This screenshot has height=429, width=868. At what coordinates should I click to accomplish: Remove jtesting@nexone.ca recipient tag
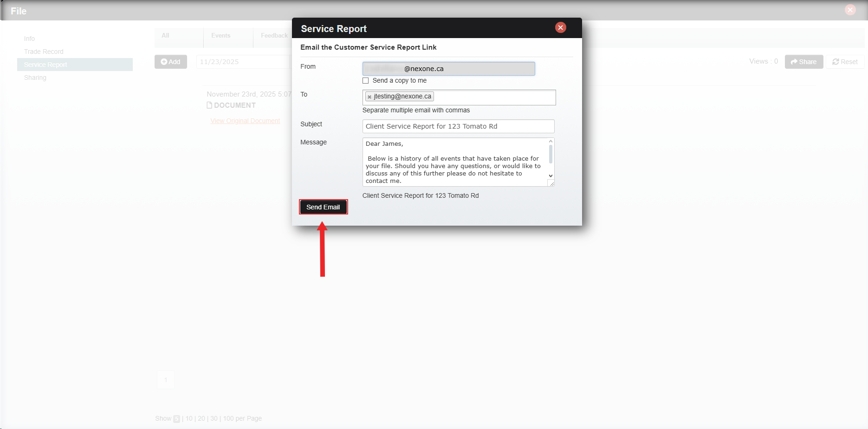pyautogui.click(x=369, y=97)
